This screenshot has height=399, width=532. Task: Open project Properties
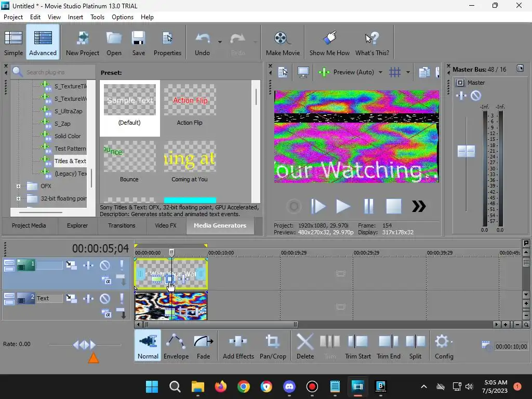167,43
